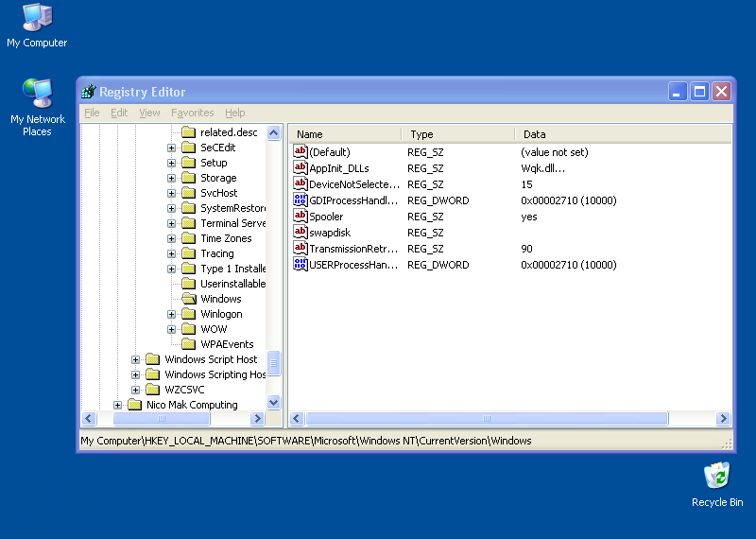The width and height of the screenshot is (756, 539).
Task: Click the SeCEdit folder icon
Action: (x=188, y=148)
